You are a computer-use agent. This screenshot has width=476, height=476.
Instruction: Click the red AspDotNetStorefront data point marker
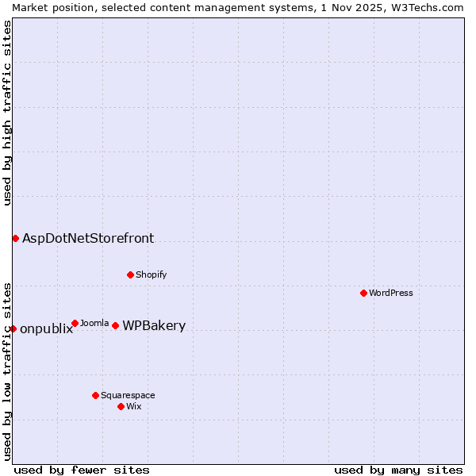[15, 238]
